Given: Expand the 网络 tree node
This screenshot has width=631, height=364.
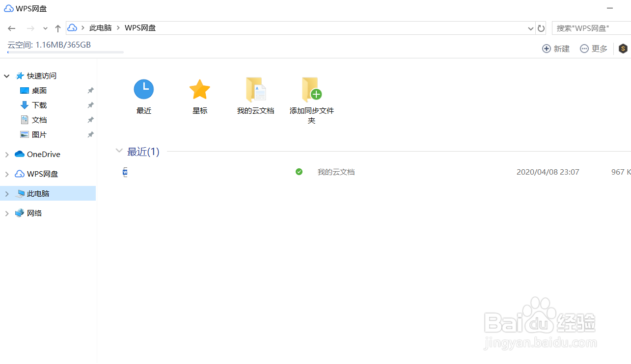Looking at the screenshot, I should click(x=7, y=213).
